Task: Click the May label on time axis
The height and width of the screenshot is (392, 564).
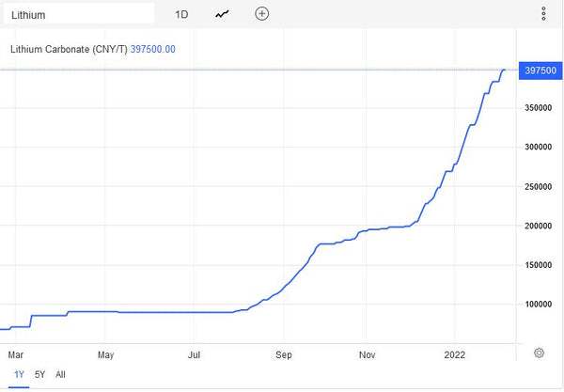Action: (105, 354)
